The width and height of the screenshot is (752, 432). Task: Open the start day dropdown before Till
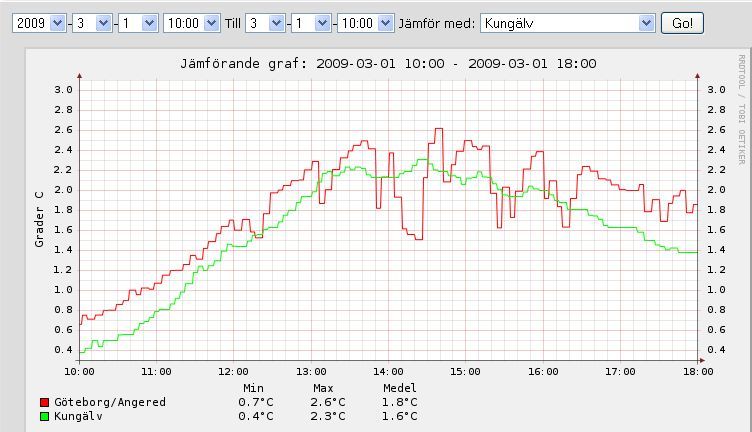point(138,22)
